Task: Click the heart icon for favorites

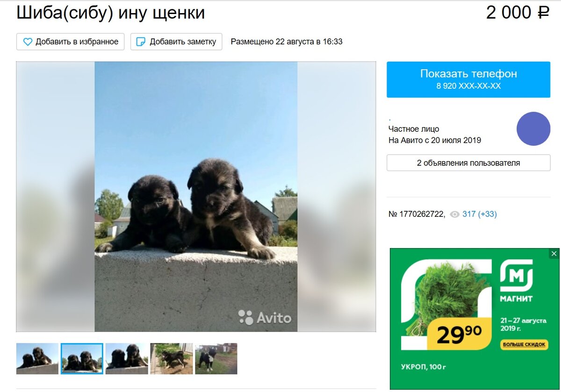Action: coord(28,42)
